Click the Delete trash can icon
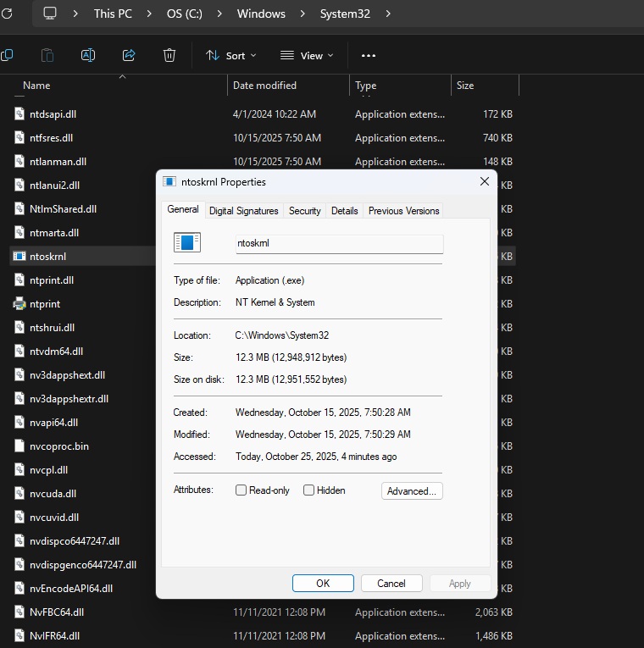Viewport: 644px width, 648px height. 169,55
